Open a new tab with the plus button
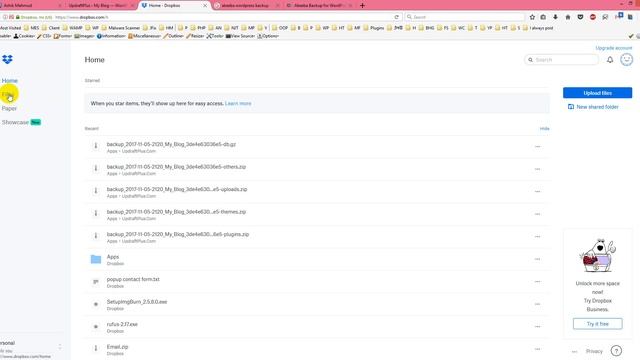640x360 pixels. click(x=362, y=5)
